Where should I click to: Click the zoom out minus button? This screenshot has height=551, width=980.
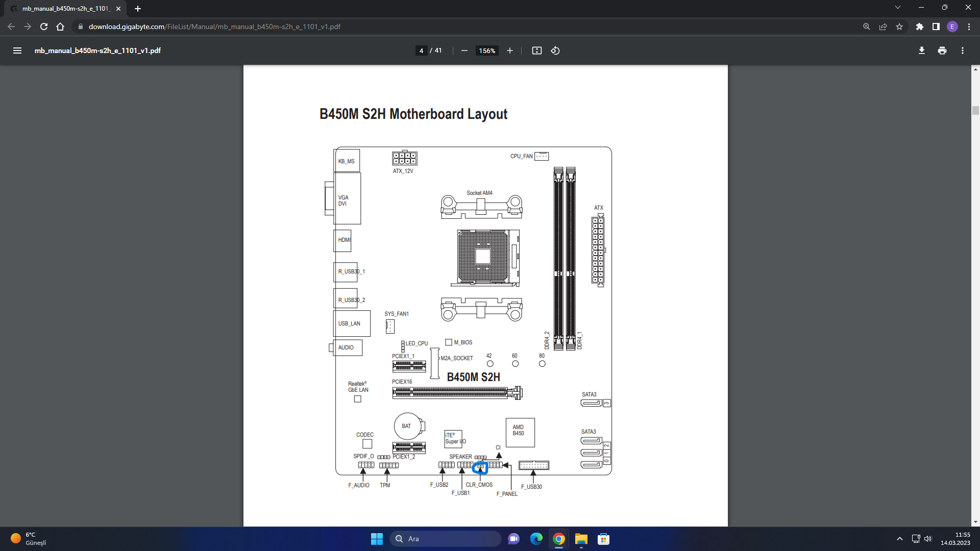coord(464,51)
